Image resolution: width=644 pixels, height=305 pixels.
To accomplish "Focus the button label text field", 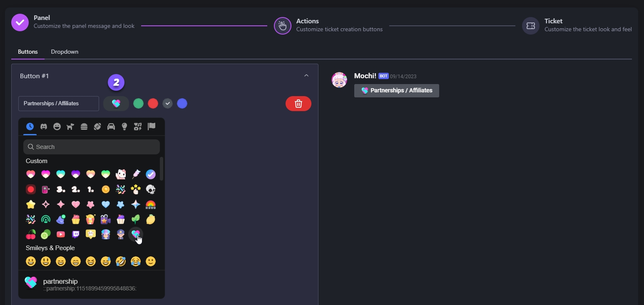I will (x=59, y=104).
